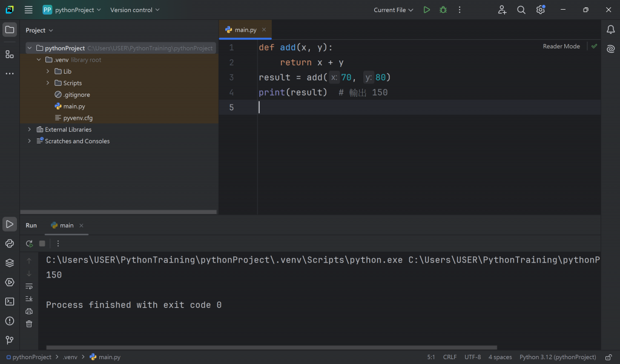The height and width of the screenshot is (364, 620).
Task: Toggle Reader Mode in the editor
Action: pyautogui.click(x=561, y=47)
